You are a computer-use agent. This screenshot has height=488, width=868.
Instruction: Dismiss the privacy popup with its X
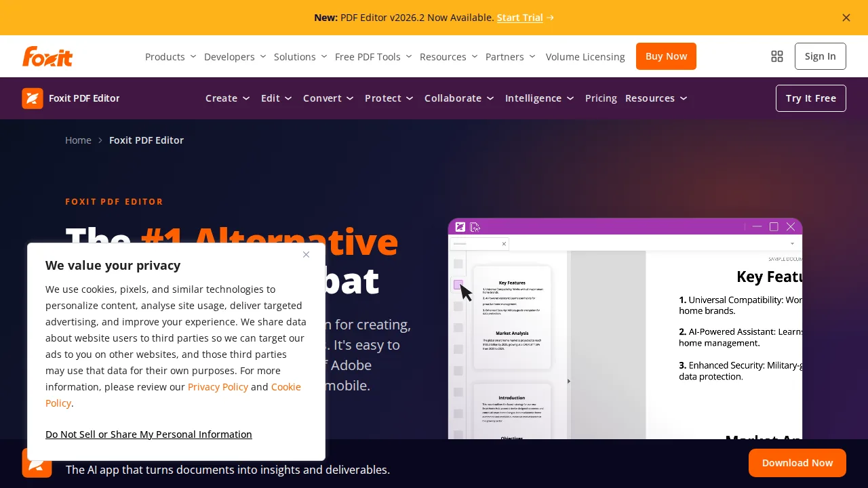coord(306,255)
